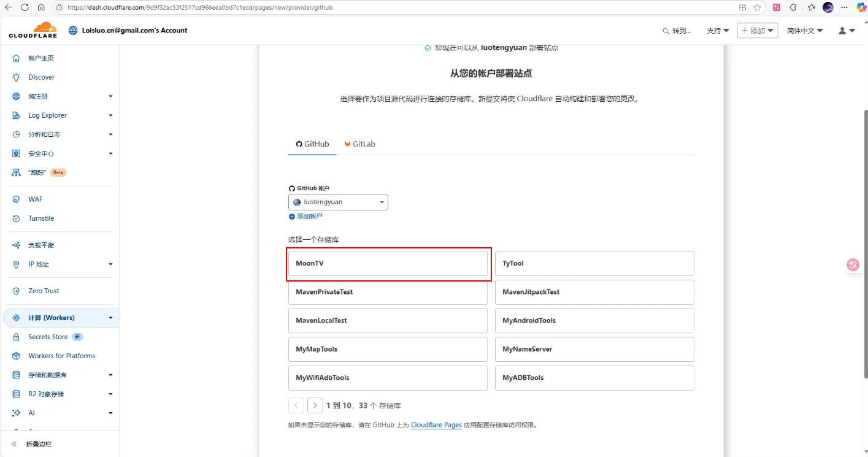The width and height of the screenshot is (868, 457).
Task: Expand IP 地址 submenu arrow
Action: pos(110,264)
